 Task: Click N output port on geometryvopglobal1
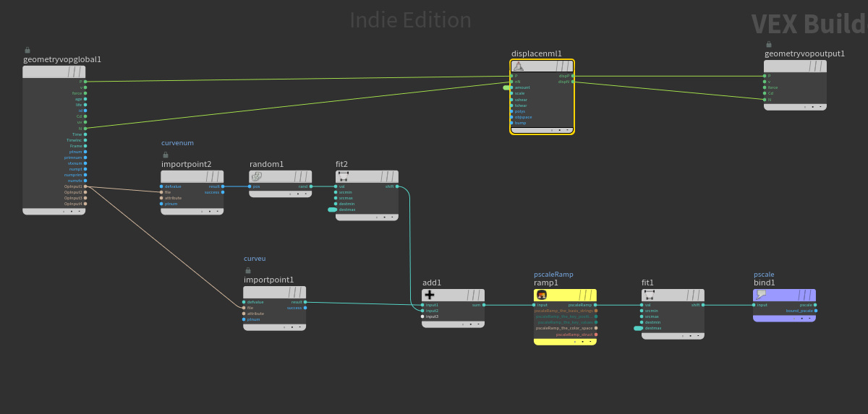(85, 128)
